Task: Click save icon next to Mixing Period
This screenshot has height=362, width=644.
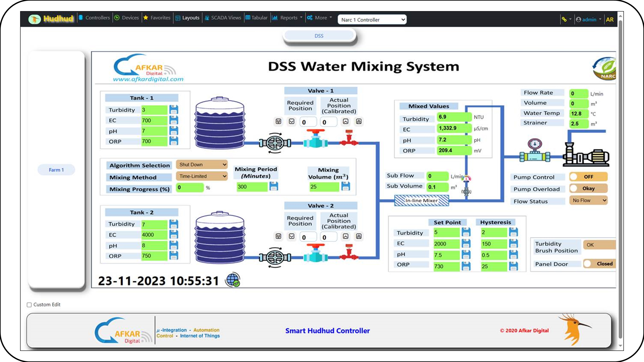Action: 274,186
